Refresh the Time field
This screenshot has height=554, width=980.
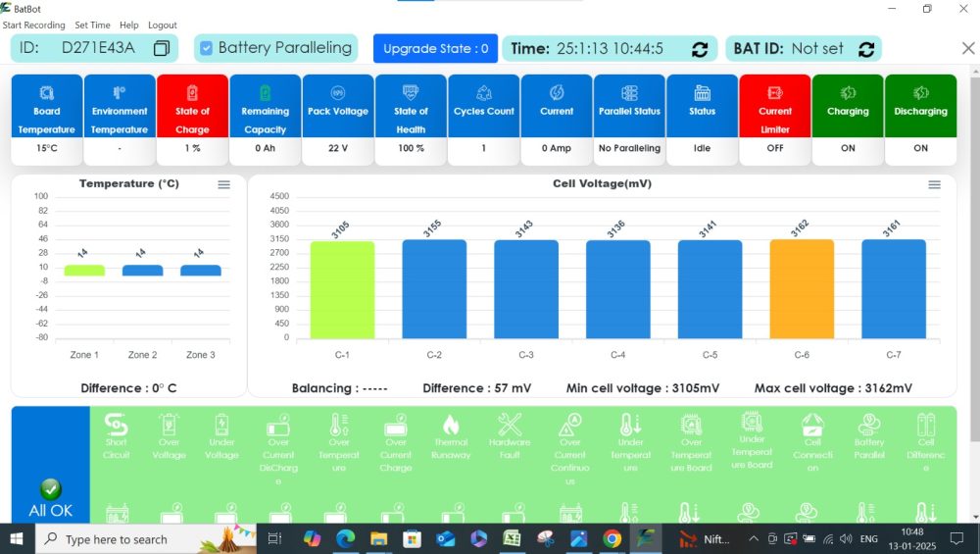[x=700, y=49]
